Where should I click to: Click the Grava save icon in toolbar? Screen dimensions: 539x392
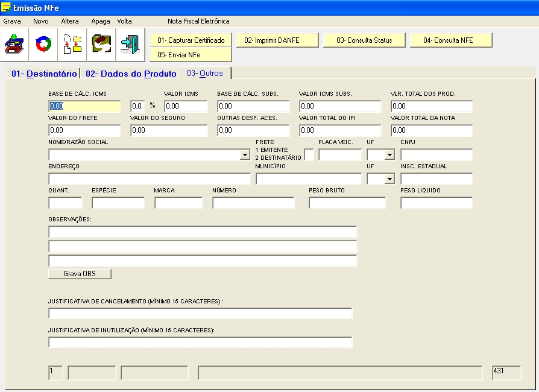click(14, 45)
